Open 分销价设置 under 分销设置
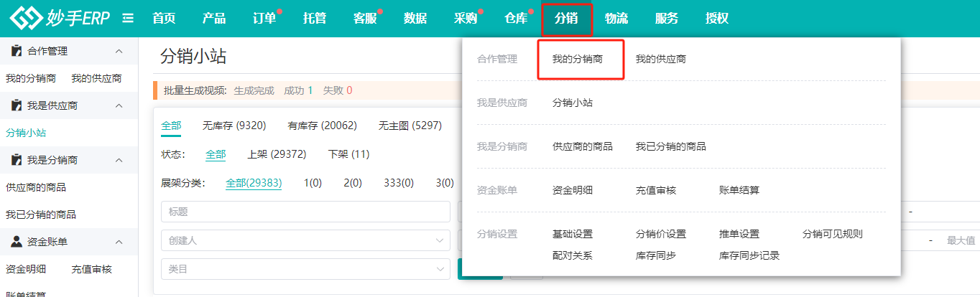Image resolution: width=980 pixels, height=297 pixels. point(660,234)
